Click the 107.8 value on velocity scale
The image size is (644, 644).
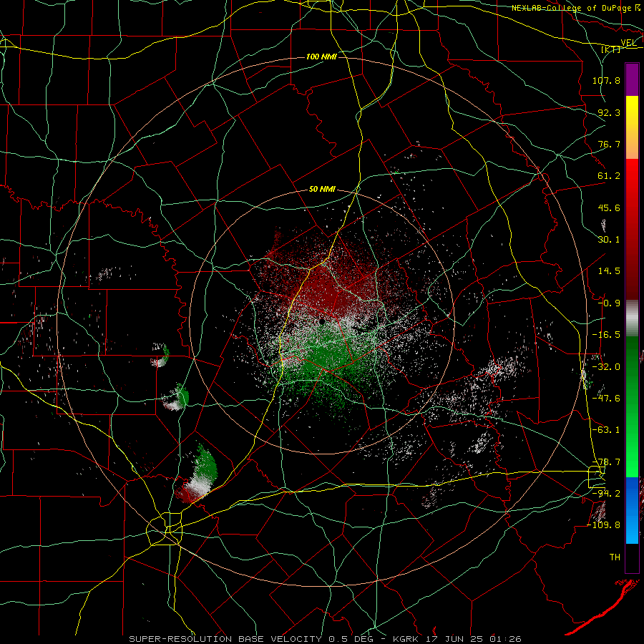click(x=606, y=80)
